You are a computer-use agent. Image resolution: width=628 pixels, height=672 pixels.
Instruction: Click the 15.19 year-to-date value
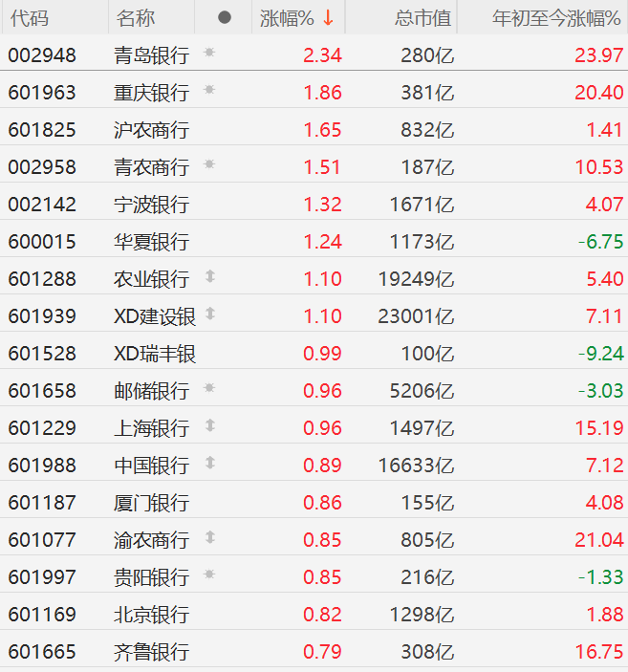pos(599,428)
